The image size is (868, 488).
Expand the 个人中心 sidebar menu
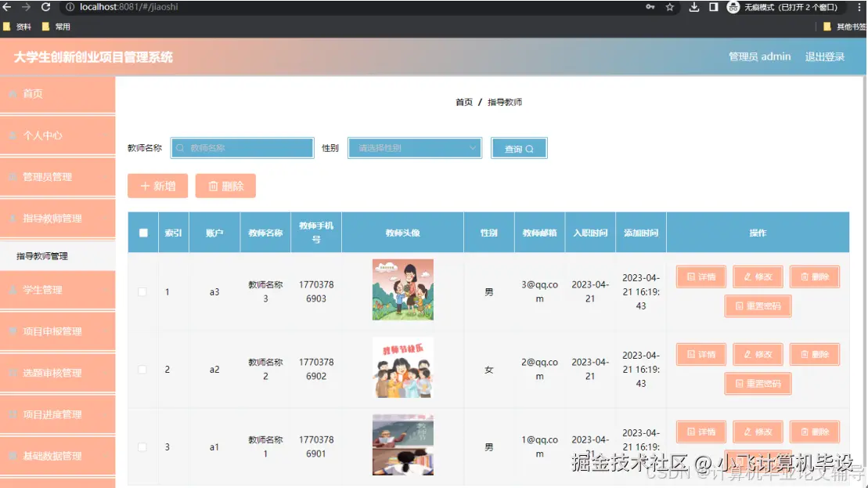click(x=58, y=136)
